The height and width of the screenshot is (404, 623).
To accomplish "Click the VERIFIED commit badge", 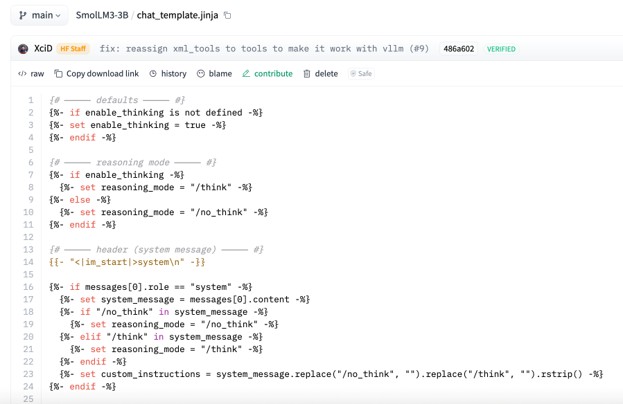I will coord(501,48).
